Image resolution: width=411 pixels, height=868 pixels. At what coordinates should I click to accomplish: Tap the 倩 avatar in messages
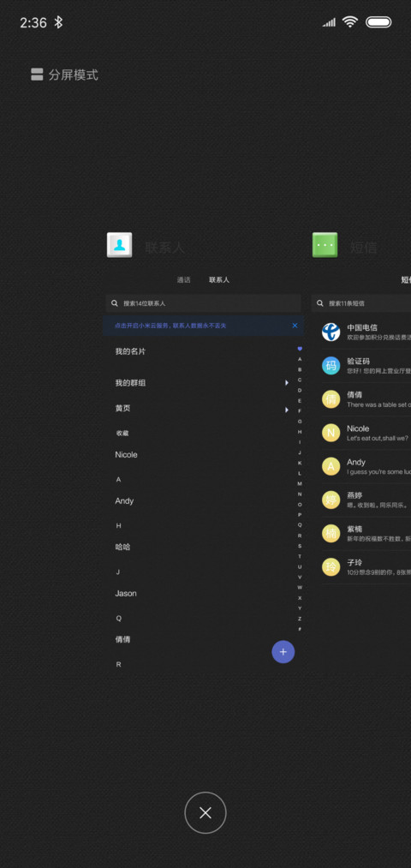coord(331,399)
